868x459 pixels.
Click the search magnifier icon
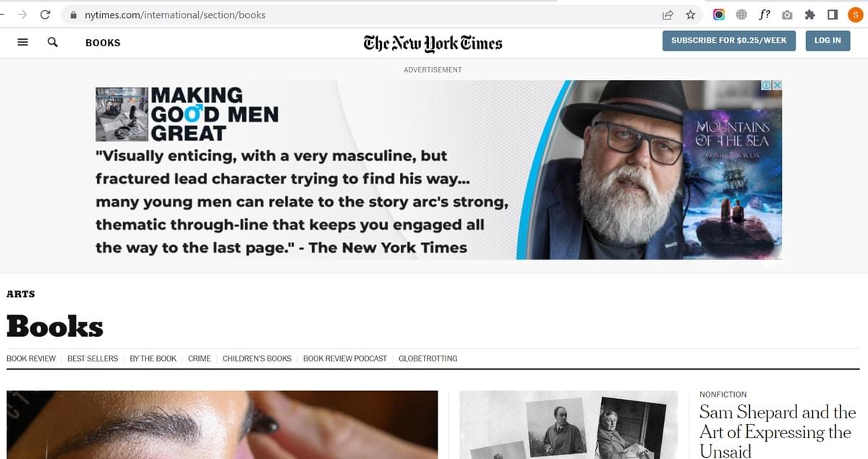pos(52,42)
